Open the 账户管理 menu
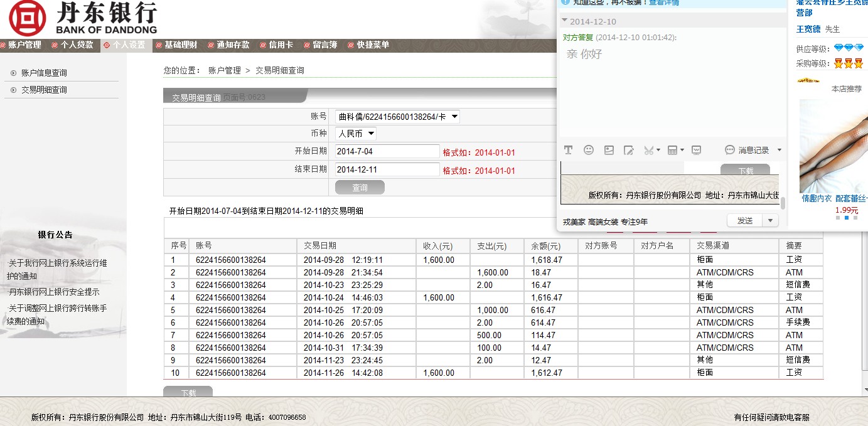868x426 pixels. (24, 45)
